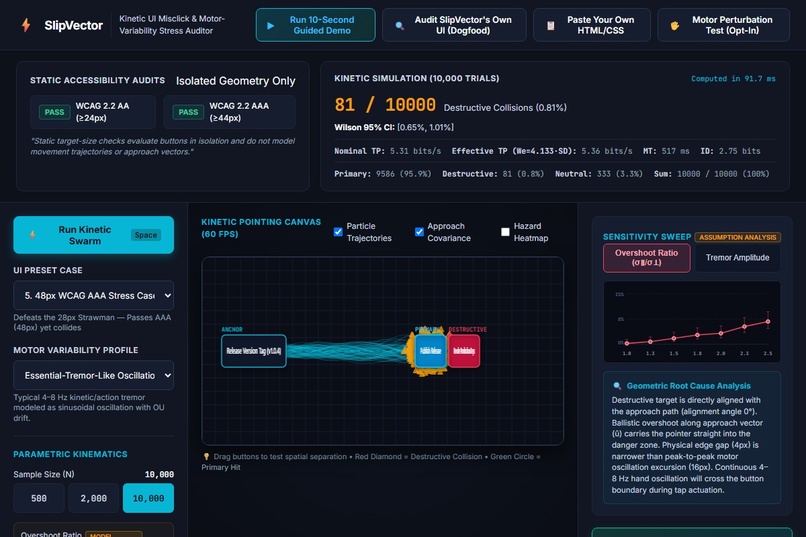Enable the Hazard Heatmap checkbox
806x537 pixels.
coord(505,232)
